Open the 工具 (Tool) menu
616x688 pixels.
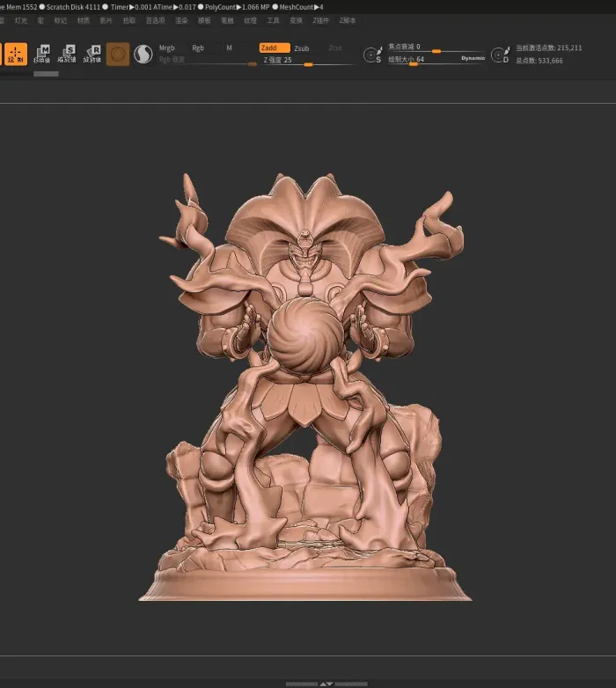point(273,20)
